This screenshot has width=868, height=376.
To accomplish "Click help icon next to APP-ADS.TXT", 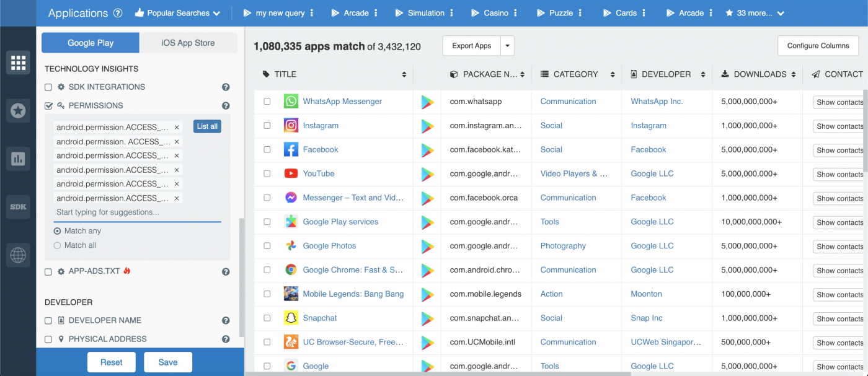I will tap(226, 271).
